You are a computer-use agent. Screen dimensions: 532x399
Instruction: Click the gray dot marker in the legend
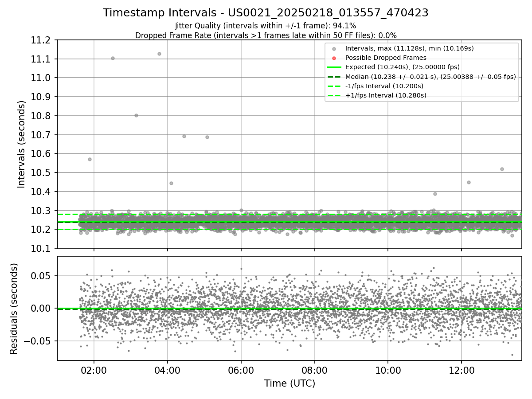[334, 49]
